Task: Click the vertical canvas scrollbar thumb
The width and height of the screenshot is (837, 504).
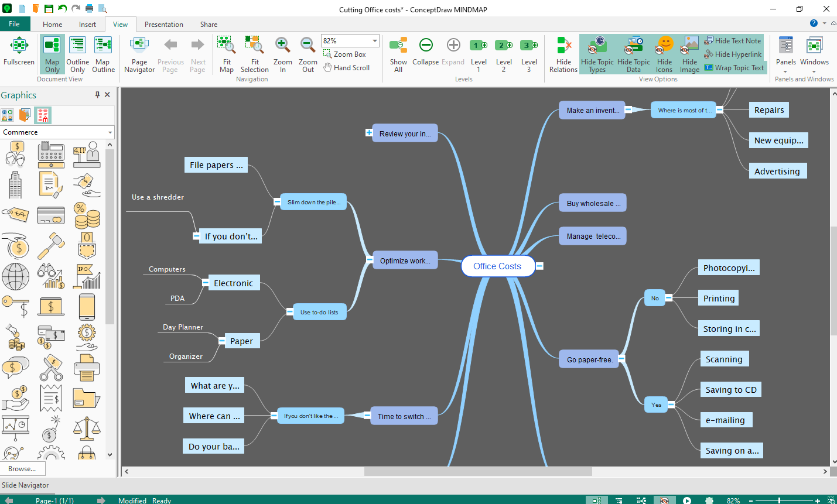Action: [x=833, y=280]
